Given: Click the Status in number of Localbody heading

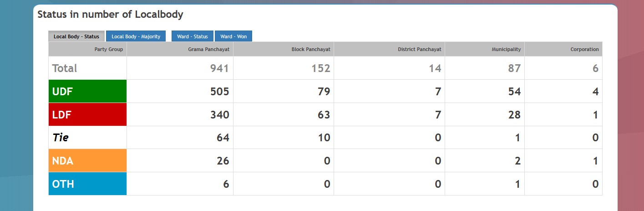Looking at the screenshot, I should 110,15.
